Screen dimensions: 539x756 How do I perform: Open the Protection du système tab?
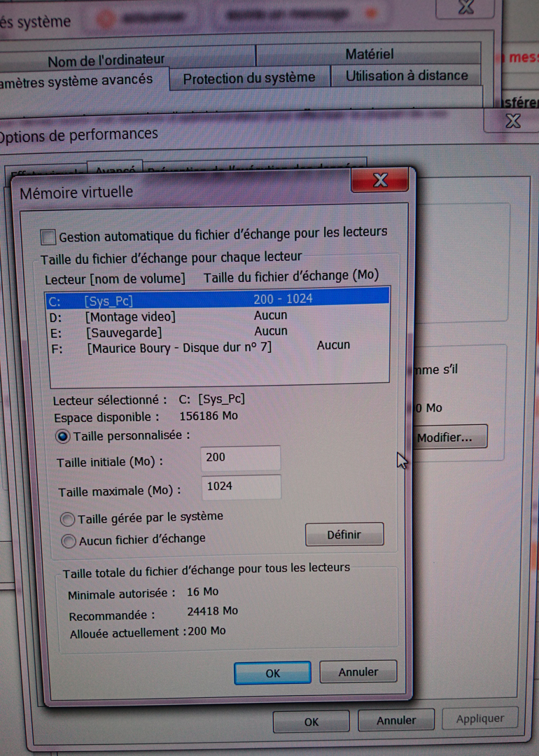[249, 78]
